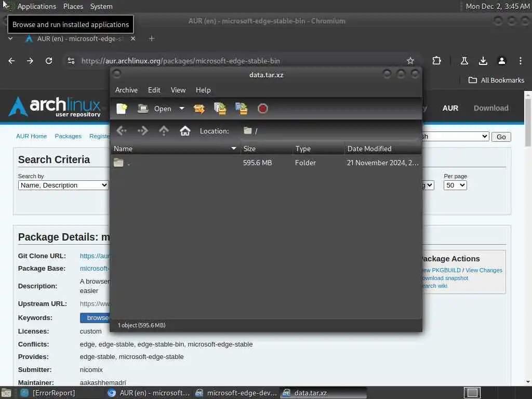Click the PKGBUILD link in Package Actions

click(x=441, y=270)
